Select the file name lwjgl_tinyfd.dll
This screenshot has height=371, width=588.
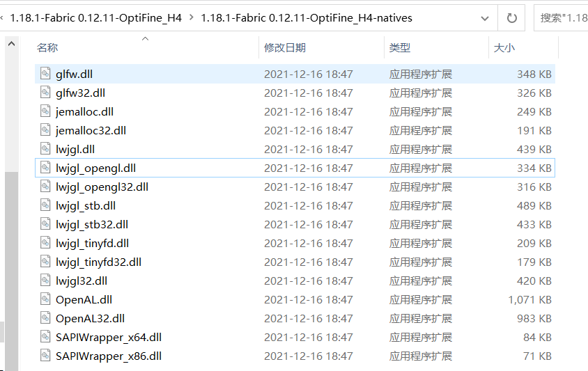tap(92, 243)
